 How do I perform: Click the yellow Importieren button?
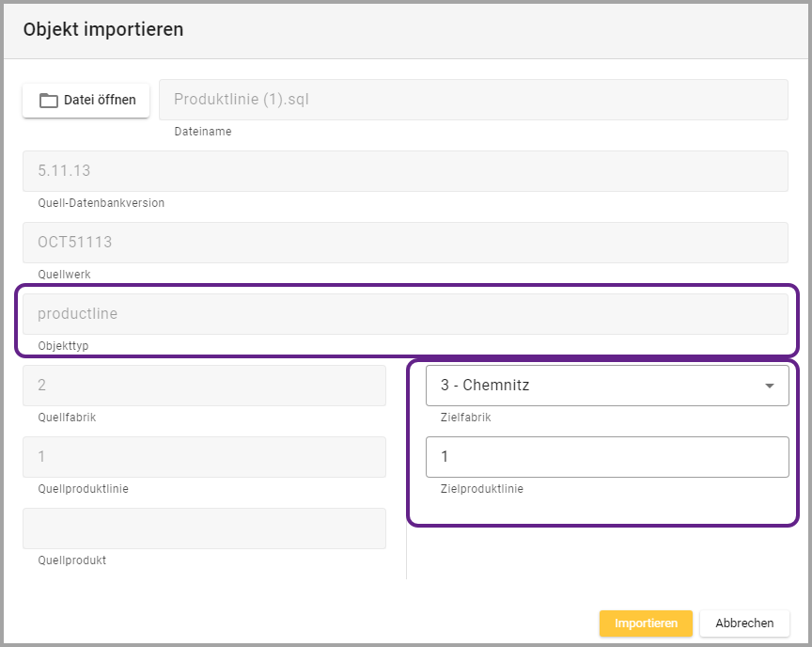646,623
